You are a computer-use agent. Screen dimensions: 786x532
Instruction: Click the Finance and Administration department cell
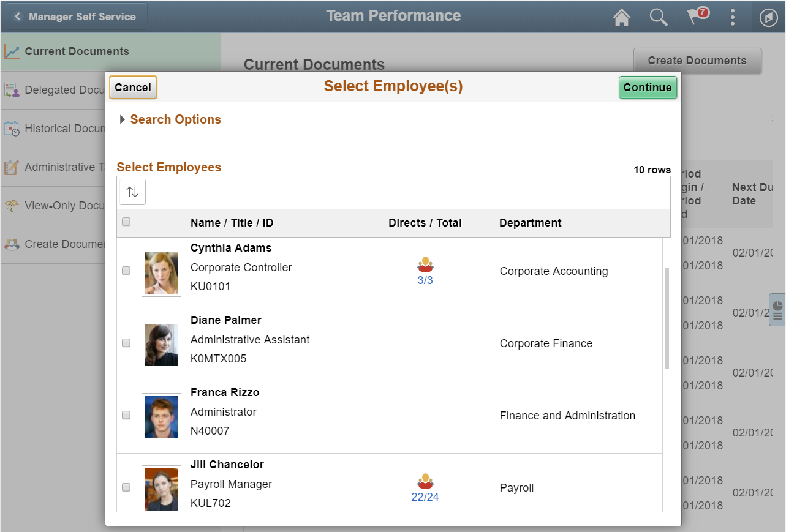coord(567,416)
